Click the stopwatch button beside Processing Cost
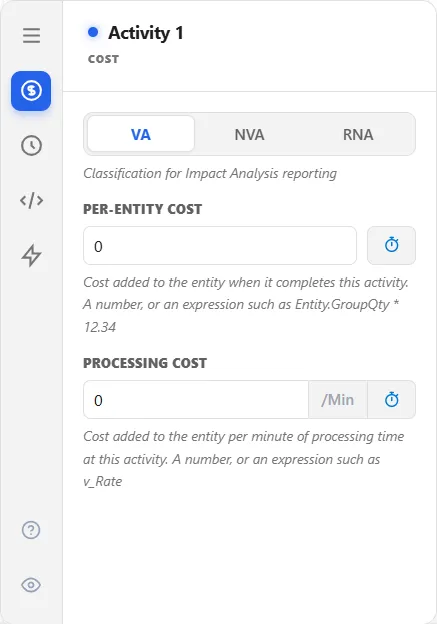This screenshot has height=624, width=437. pyautogui.click(x=391, y=400)
